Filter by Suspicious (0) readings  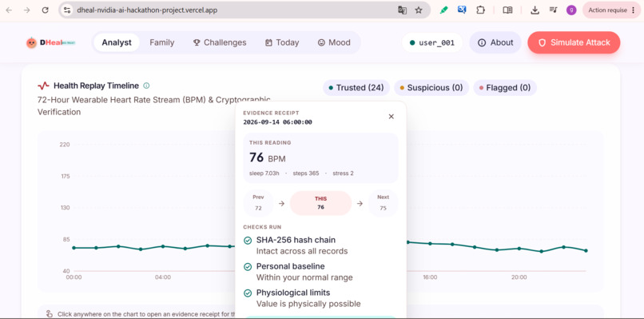click(x=431, y=88)
